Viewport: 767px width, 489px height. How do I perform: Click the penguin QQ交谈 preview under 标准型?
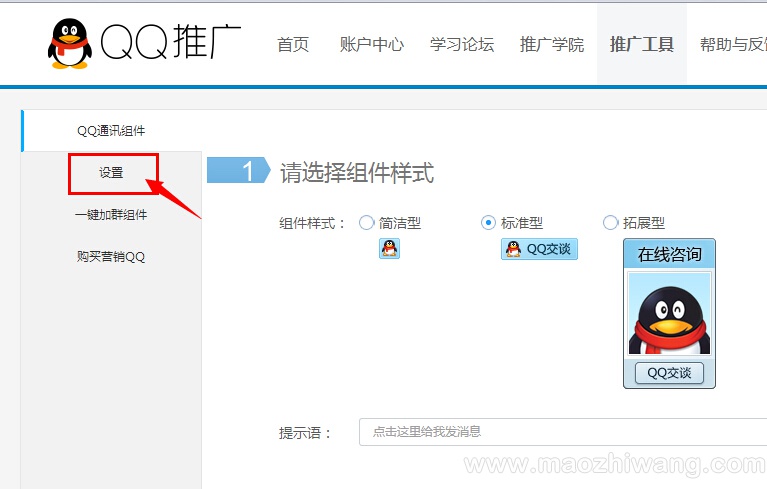point(539,249)
